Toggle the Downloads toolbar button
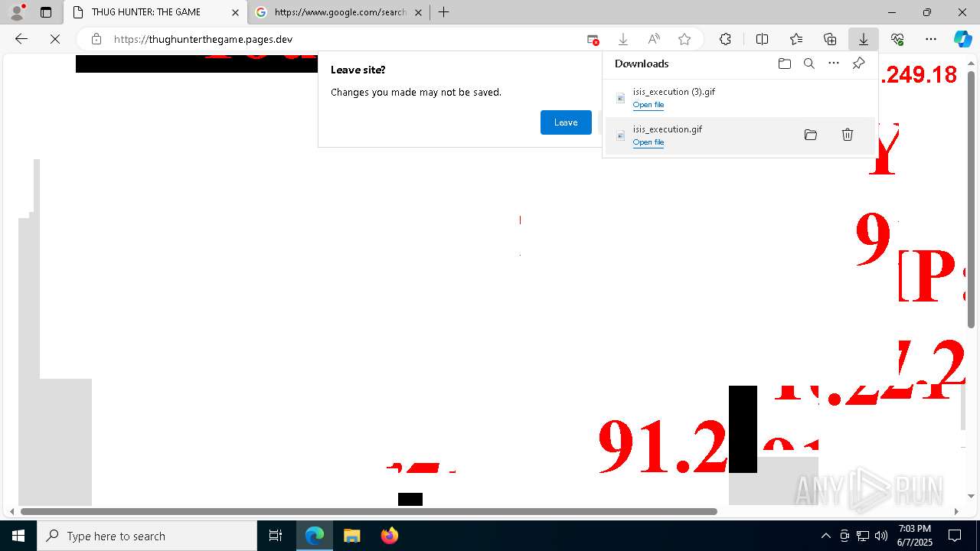Image resolution: width=980 pixels, height=551 pixels. coord(863,39)
